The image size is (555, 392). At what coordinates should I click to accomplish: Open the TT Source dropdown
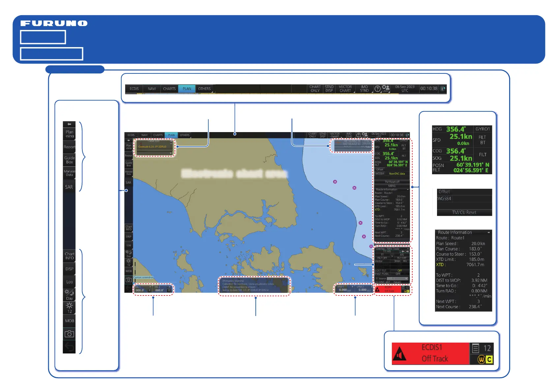397,279
